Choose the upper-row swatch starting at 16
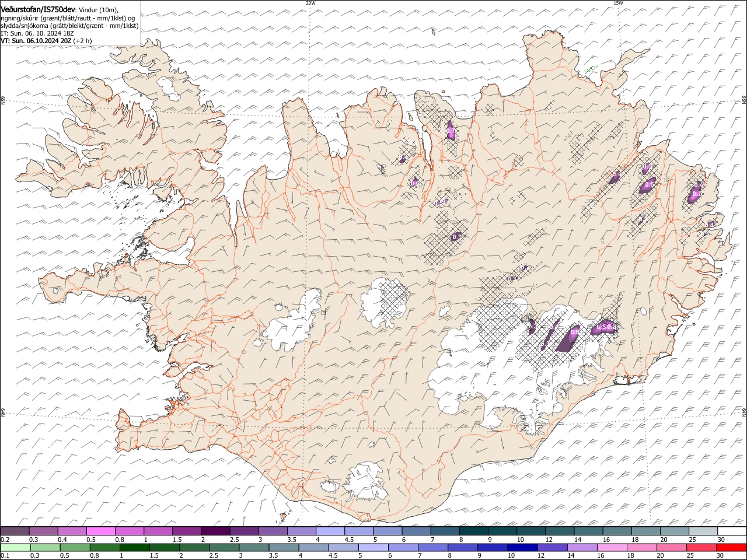Image resolution: width=747 pixels, height=560 pixels. [617, 531]
